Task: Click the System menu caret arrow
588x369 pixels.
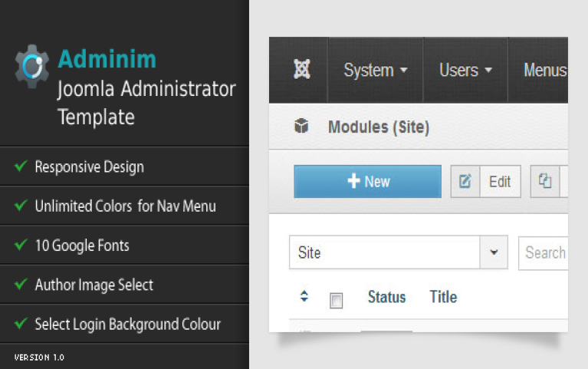Action: [403, 70]
